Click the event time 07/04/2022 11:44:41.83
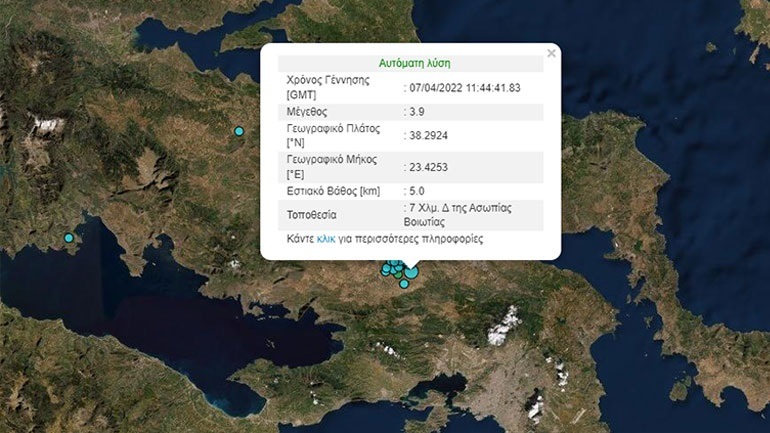This screenshot has height=433, width=770. pos(465,88)
